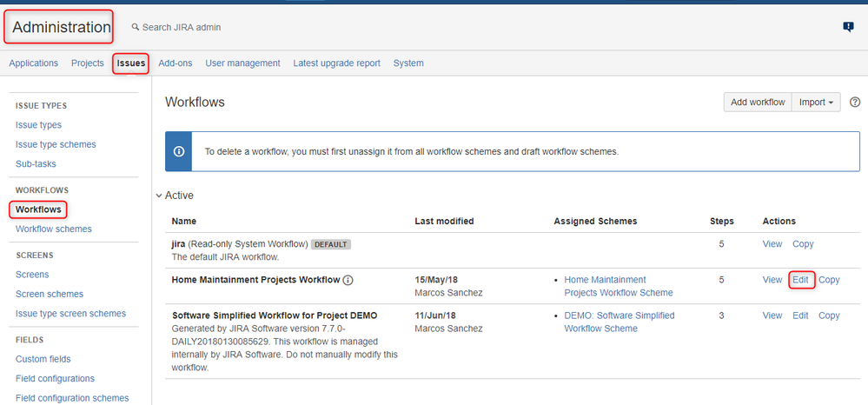The height and width of the screenshot is (405, 868).
Task: Click the DEFAULT badge on jira workflow
Action: pos(331,244)
